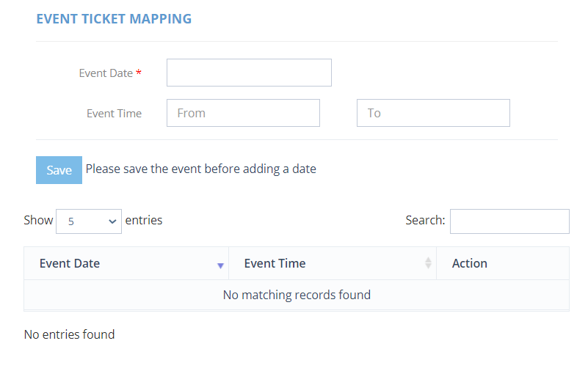
Task: Click the 'Please save the event' message
Action: coord(201,169)
